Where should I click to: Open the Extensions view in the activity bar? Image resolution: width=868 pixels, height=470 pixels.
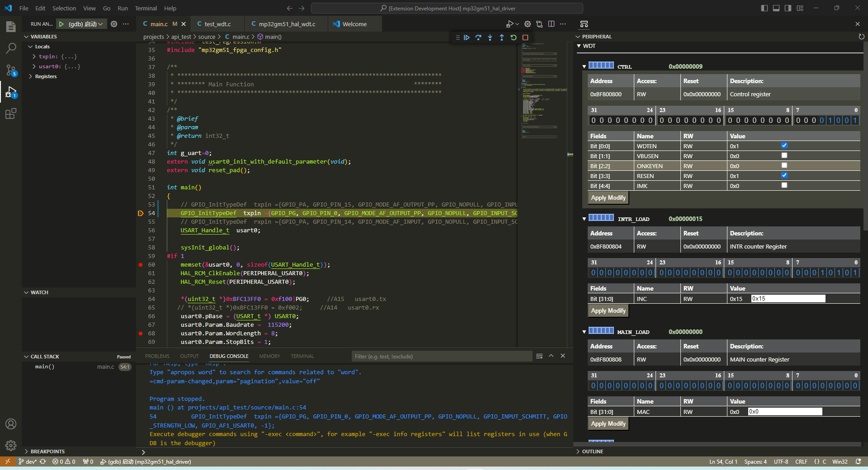[11, 114]
